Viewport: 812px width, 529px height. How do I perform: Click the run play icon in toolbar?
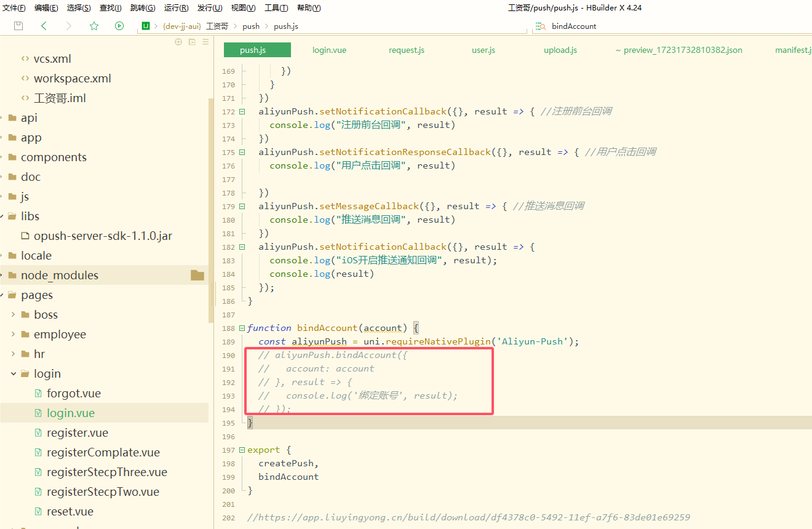coord(119,26)
